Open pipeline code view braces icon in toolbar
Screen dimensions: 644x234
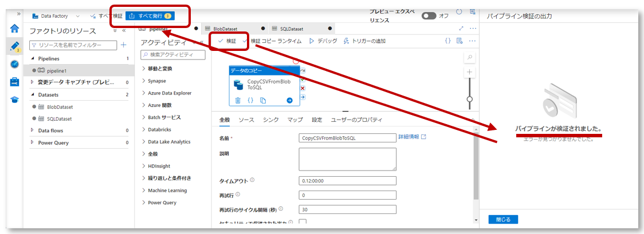pos(448,41)
